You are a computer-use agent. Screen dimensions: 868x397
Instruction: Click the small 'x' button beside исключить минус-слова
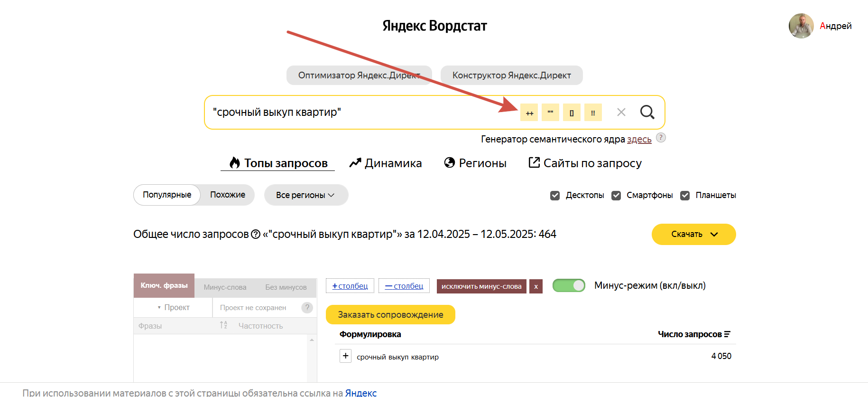(536, 286)
